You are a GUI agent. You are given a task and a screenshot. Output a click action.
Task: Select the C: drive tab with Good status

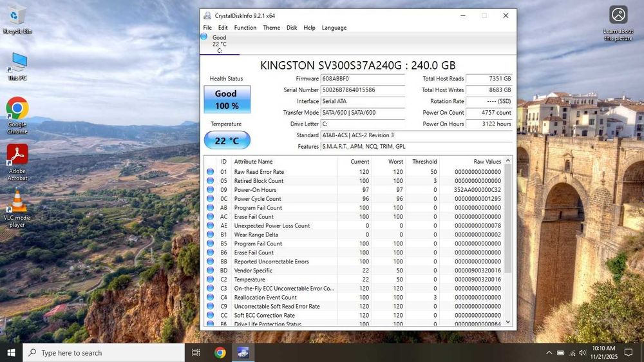(x=220, y=44)
